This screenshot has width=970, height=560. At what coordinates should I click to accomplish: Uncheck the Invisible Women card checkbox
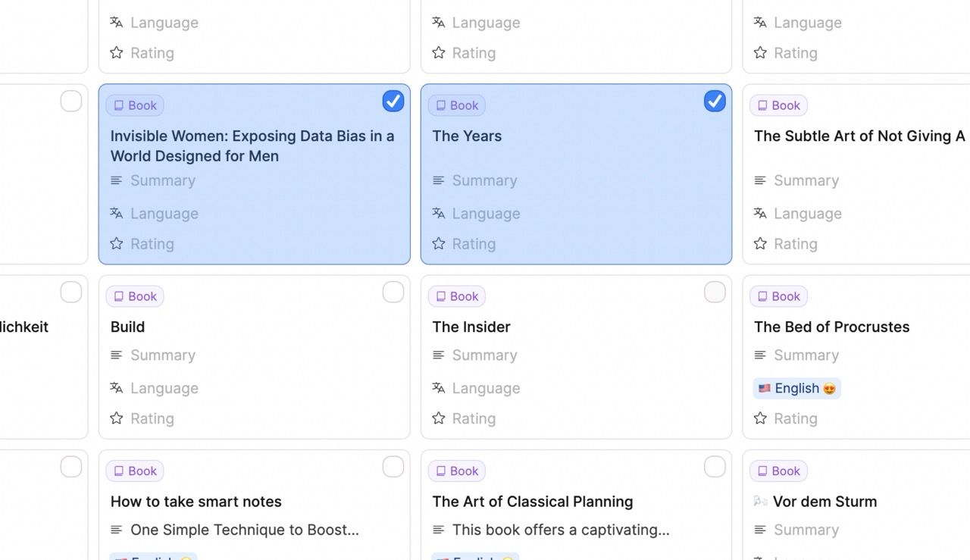click(x=393, y=102)
